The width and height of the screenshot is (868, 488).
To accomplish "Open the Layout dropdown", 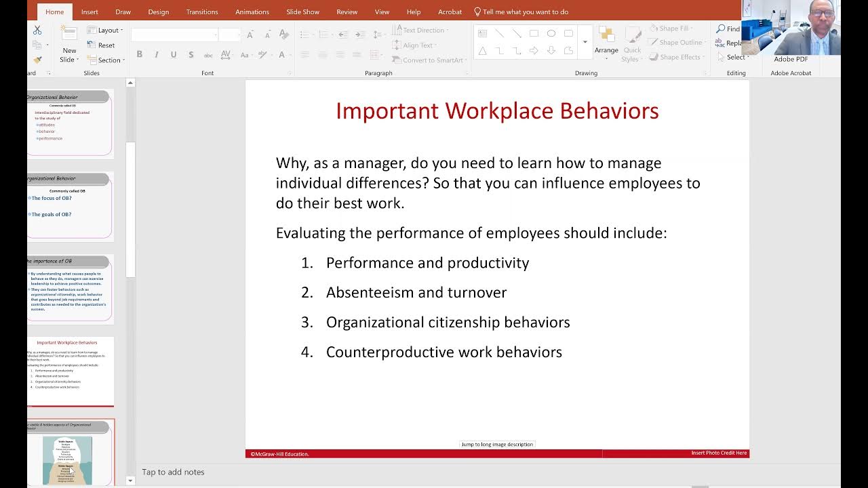I will [x=105, y=30].
